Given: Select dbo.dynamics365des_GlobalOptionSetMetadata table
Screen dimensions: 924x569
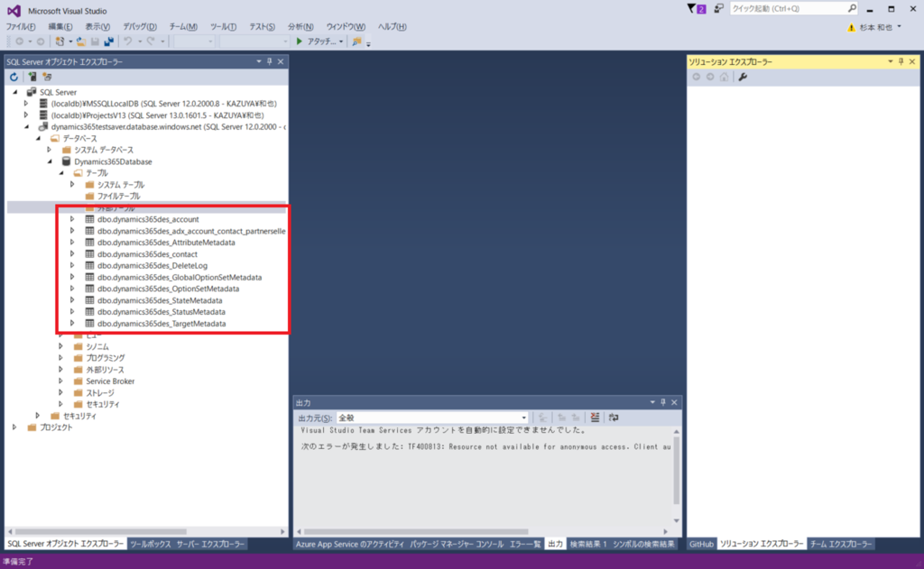Looking at the screenshot, I should [x=180, y=278].
